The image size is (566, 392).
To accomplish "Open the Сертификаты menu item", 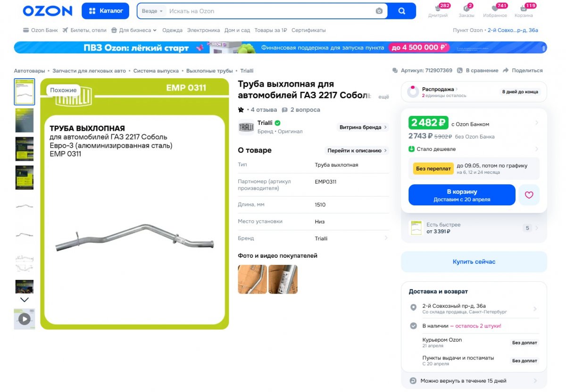I will (x=308, y=30).
